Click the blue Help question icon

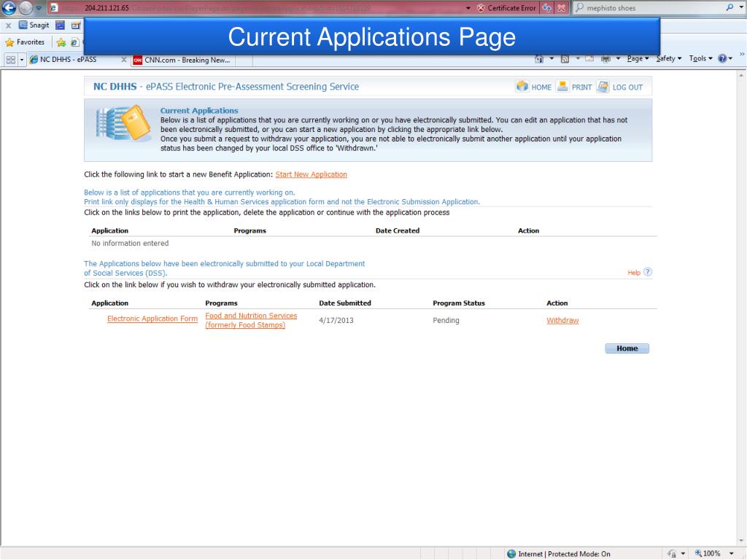coord(724,58)
